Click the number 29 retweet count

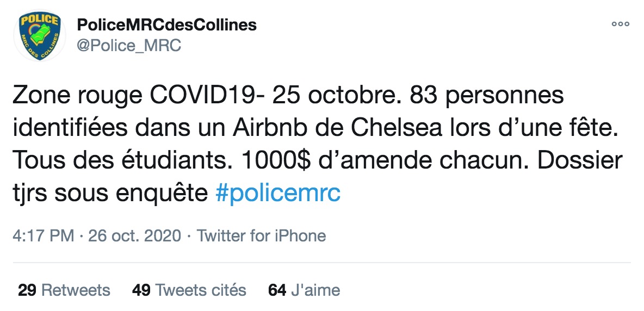tap(28, 290)
